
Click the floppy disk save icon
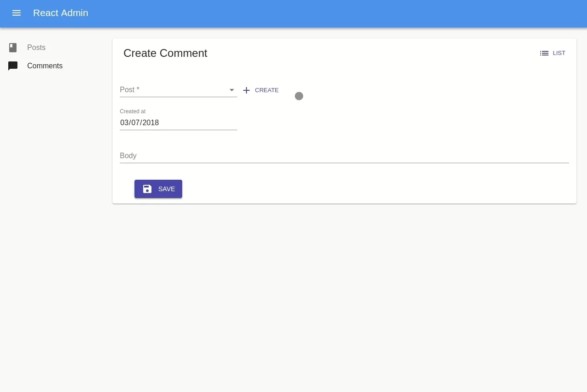click(x=147, y=189)
